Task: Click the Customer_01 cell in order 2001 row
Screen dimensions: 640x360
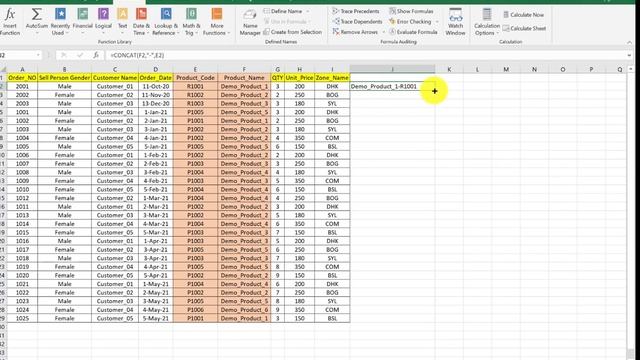Action: point(115,86)
